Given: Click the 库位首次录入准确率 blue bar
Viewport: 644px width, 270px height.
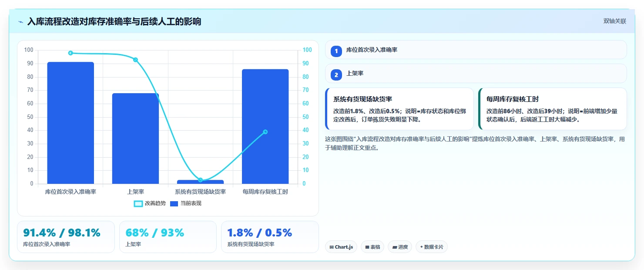Looking at the screenshot, I should pos(70,123).
